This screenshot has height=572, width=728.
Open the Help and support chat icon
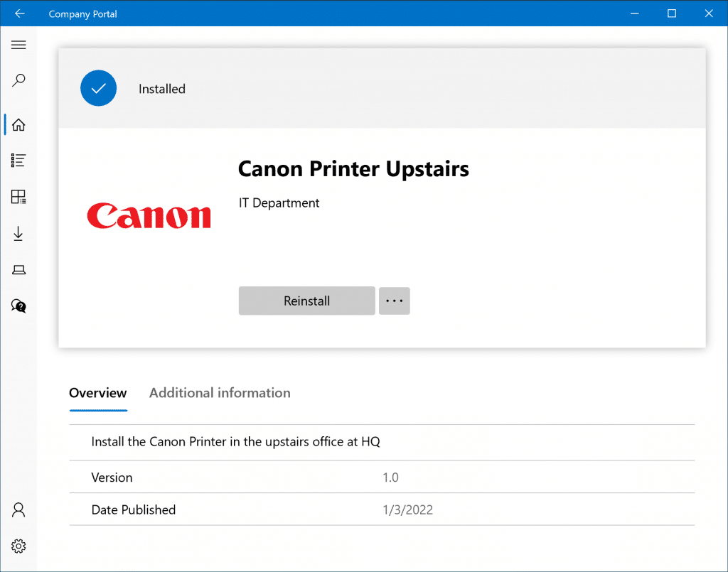click(x=19, y=306)
